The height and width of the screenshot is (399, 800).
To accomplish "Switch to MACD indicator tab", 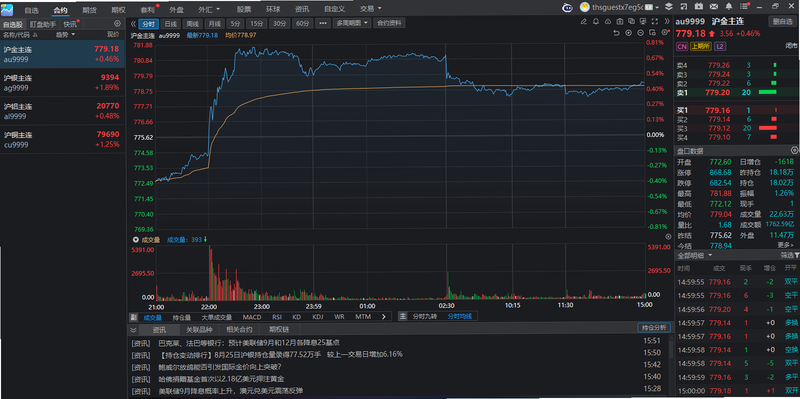I will (x=252, y=317).
